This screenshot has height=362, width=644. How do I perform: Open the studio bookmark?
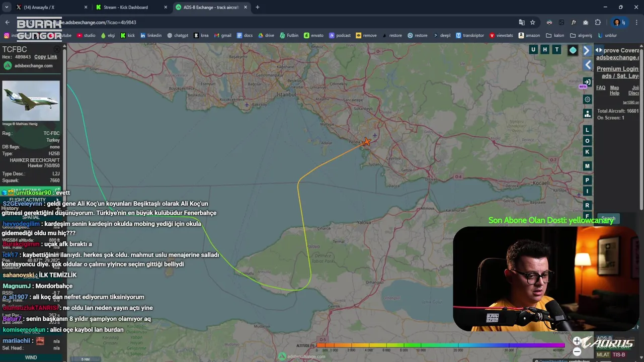(x=86, y=35)
